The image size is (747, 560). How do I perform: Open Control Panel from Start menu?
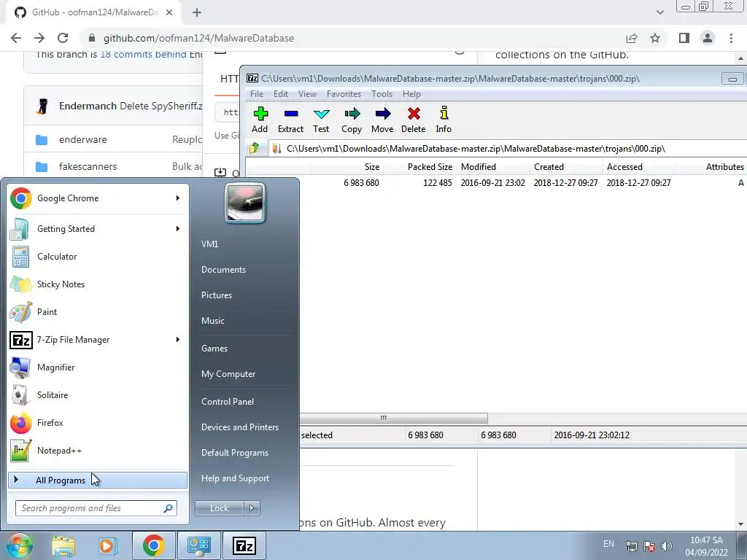coord(228,402)
